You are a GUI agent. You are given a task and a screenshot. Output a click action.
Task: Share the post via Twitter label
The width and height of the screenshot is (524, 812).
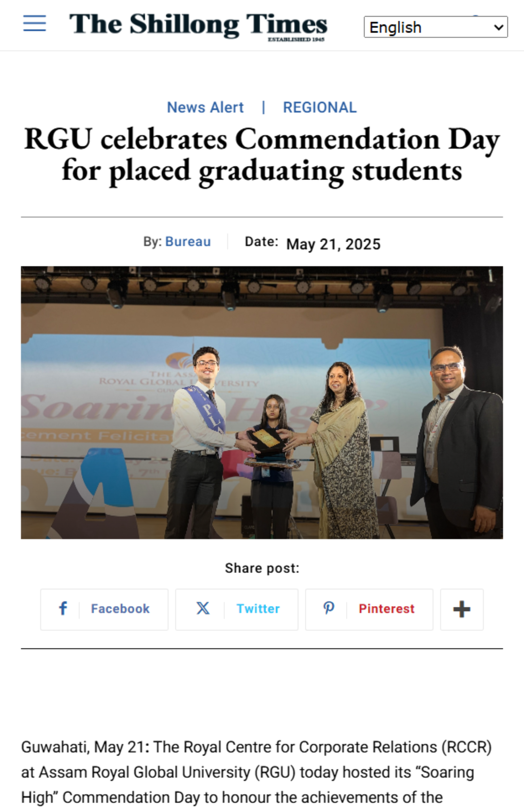(258, 609)
